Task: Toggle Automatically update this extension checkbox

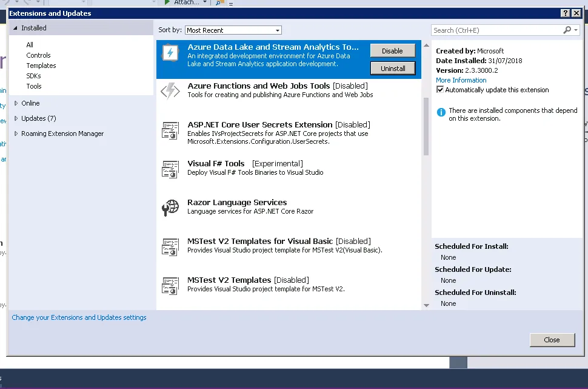Action: 440,90
